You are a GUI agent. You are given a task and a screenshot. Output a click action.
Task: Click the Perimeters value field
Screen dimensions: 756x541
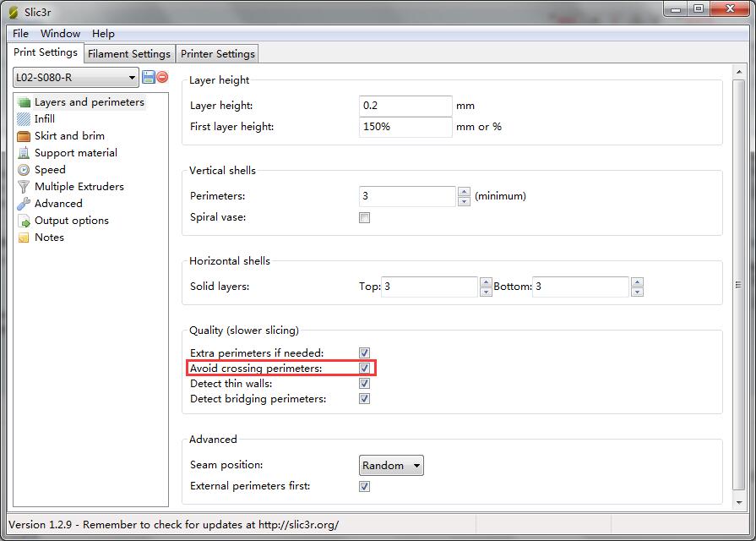pos(408,196)
